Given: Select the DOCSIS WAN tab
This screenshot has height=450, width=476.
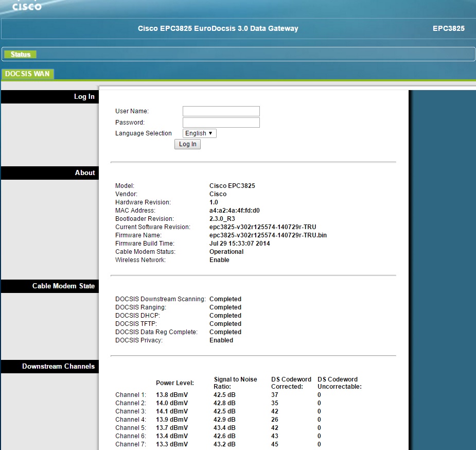Looking at the screenshot, I should 27,74.
